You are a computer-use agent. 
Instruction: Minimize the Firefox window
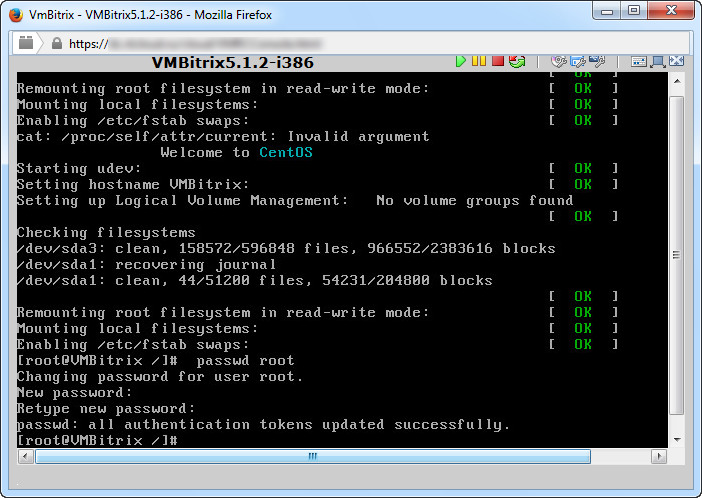(x=607, y=11)
